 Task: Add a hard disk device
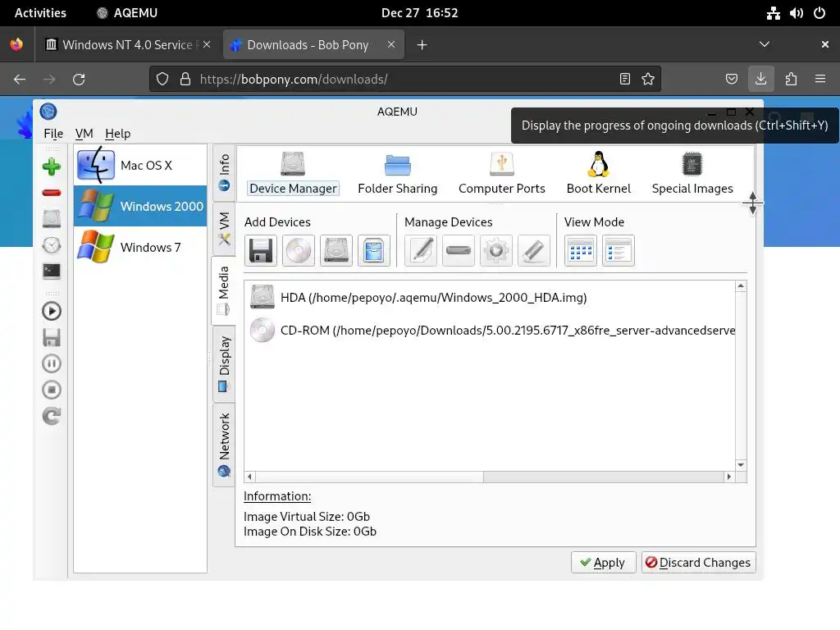pos(336,250)
